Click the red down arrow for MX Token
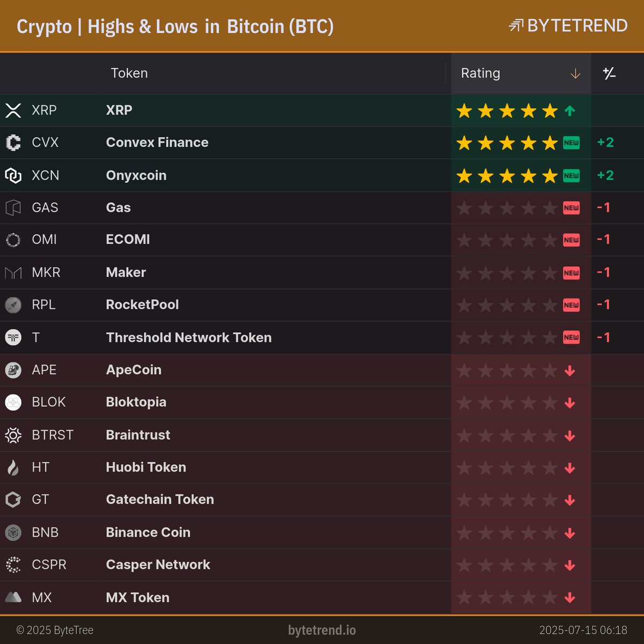Viewport: 644px width, 644px height. pos(570,598)
